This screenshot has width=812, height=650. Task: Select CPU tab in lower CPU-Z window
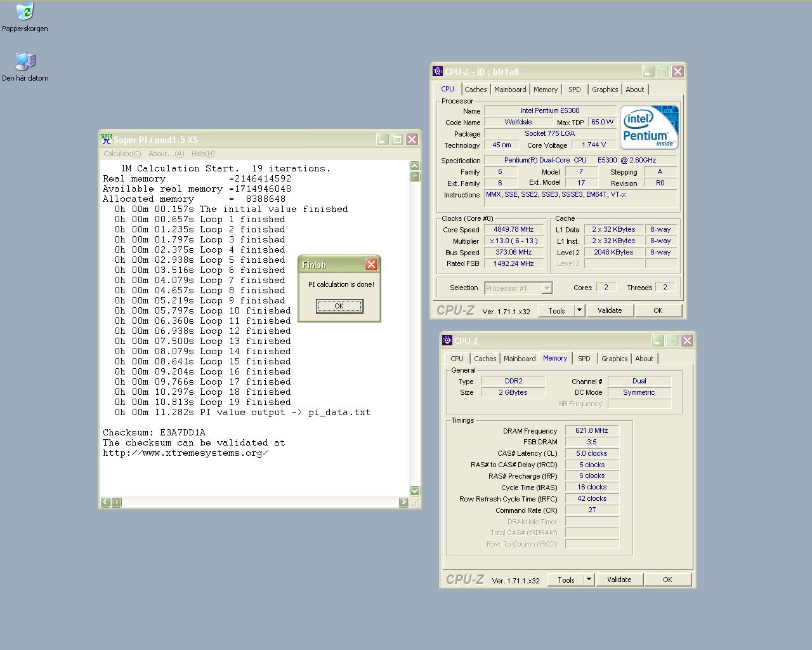tap(457, 359)
